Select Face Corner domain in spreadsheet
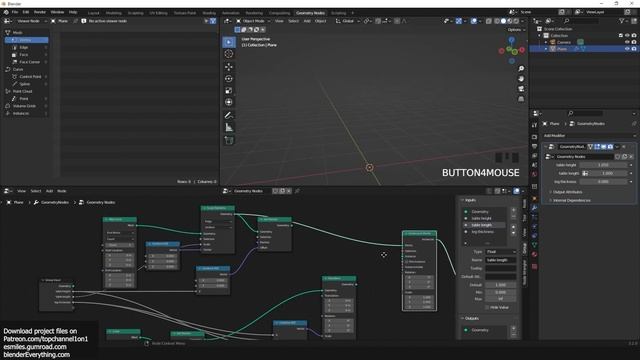Image resolution: width=640 pixels, height=360 pixels. tap(27, 62)
